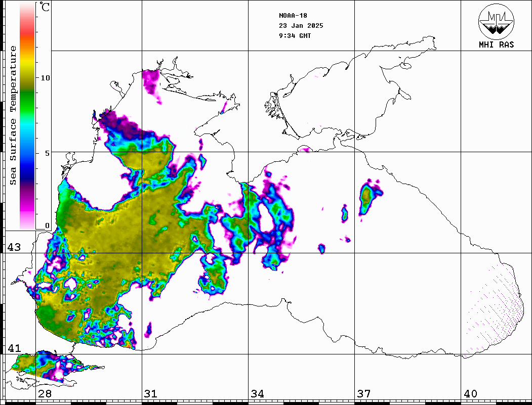Click the longitude label "31"
Image resolution: width=532 pixels, height=405 pixels.
point(151,393)
